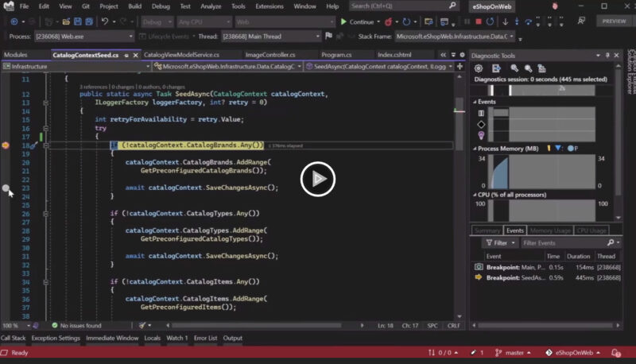
Task: Open Diagnostic Tools settings gear
Action: (x=479, y=68)
